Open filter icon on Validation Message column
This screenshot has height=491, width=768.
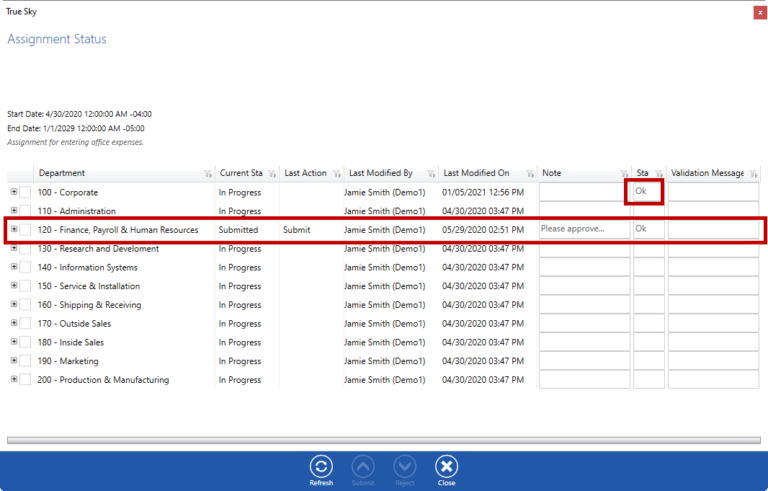point(752,174)
